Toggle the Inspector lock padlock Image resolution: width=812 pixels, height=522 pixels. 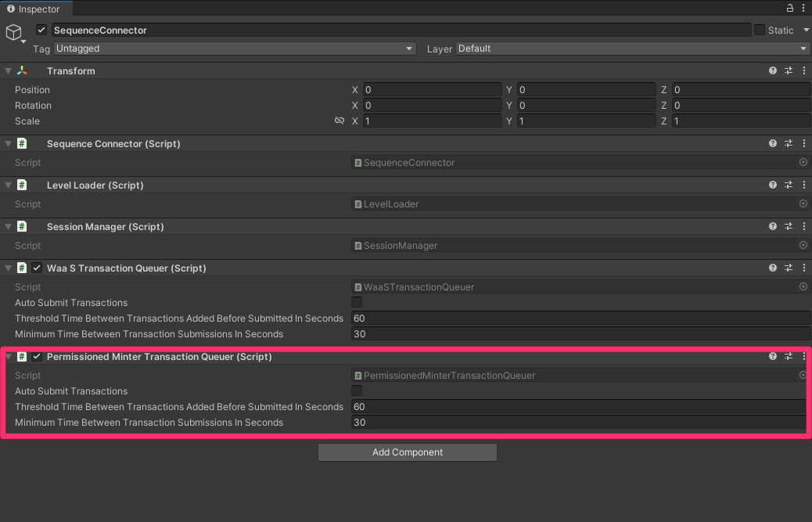(789, 8)
